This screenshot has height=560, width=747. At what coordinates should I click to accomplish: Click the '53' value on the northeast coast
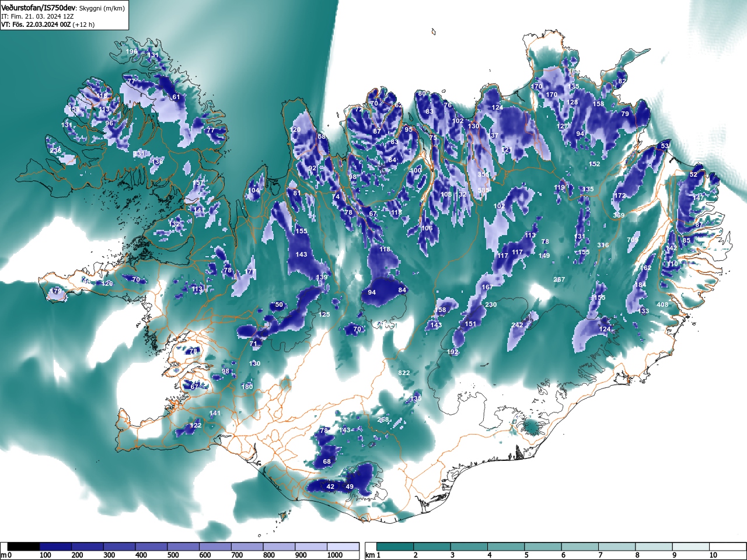coord(665,145)
